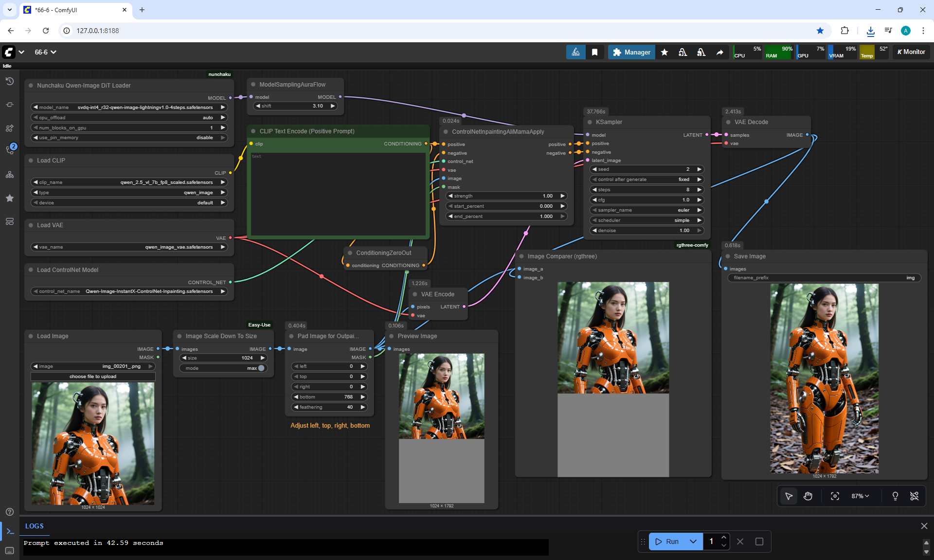The height and width of the screenshot is (560, 934).
Task: Click the lightbulb focus mode icon
Action: [895, 496]
